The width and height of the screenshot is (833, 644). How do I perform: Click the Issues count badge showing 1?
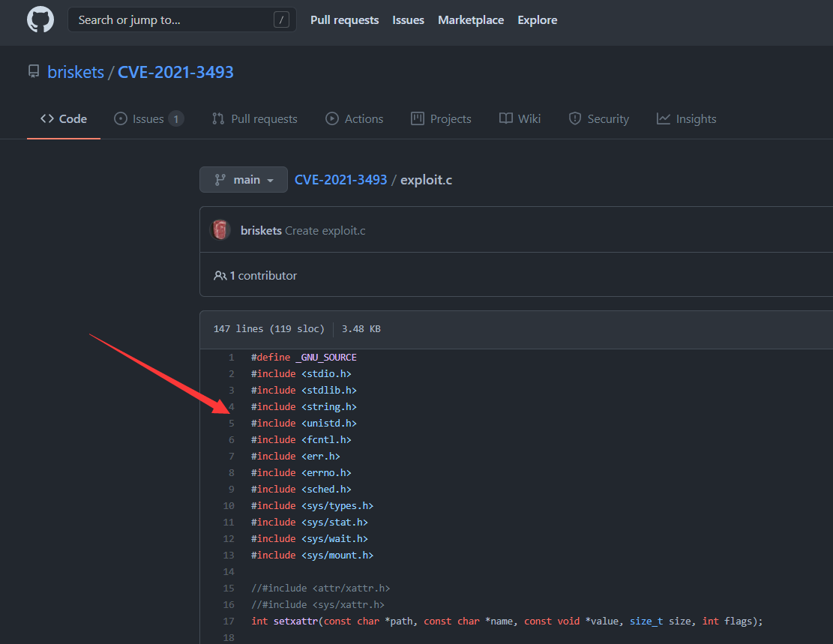point(176,118)
